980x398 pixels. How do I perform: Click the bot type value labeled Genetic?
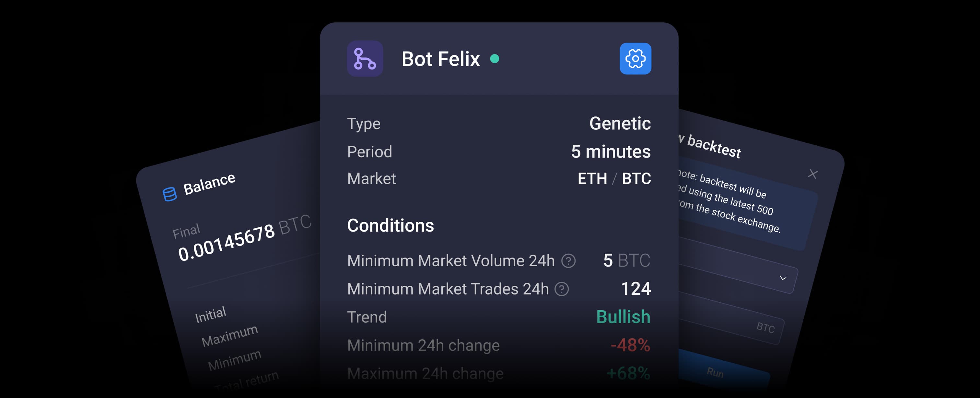(620, 123)
